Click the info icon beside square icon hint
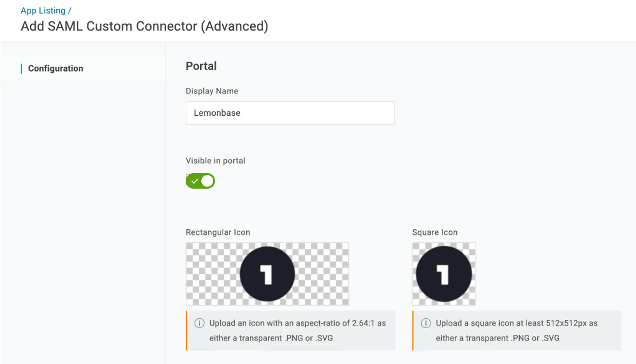636x364 pixels. coord(426,323)
